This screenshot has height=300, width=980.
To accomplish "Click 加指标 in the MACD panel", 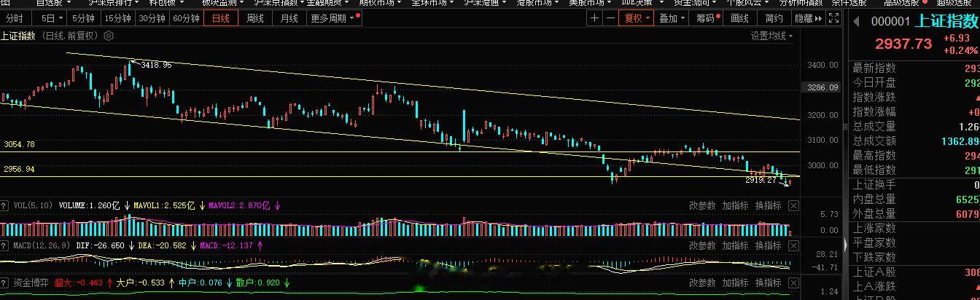I will tap(735, 246).
